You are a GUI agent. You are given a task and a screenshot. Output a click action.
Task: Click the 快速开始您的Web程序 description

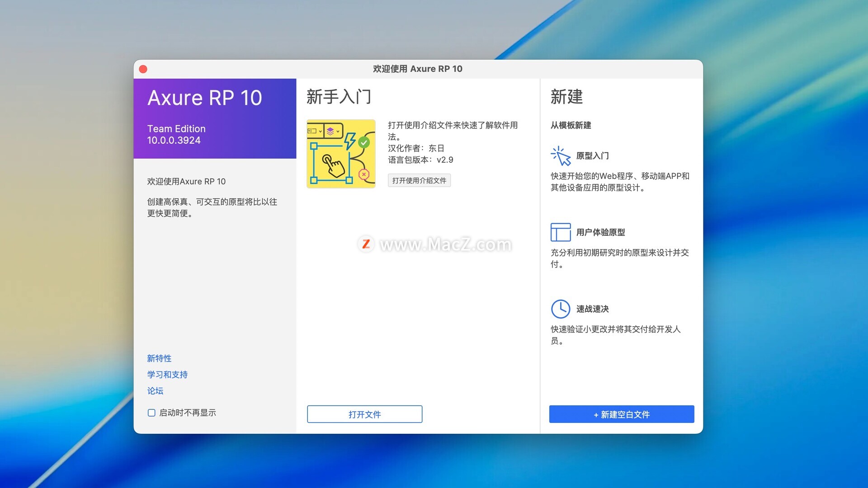(620, 182)
